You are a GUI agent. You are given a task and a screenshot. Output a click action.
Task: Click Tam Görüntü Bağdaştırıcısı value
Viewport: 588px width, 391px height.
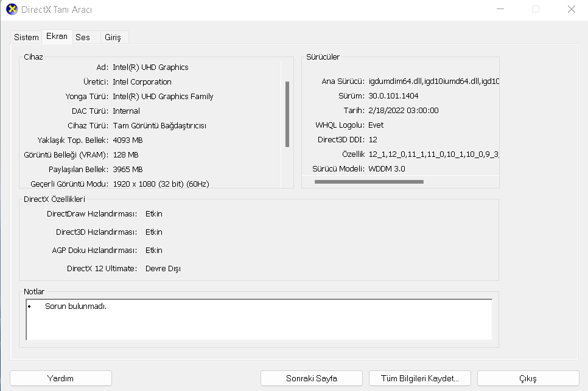(x=159, y=126)
